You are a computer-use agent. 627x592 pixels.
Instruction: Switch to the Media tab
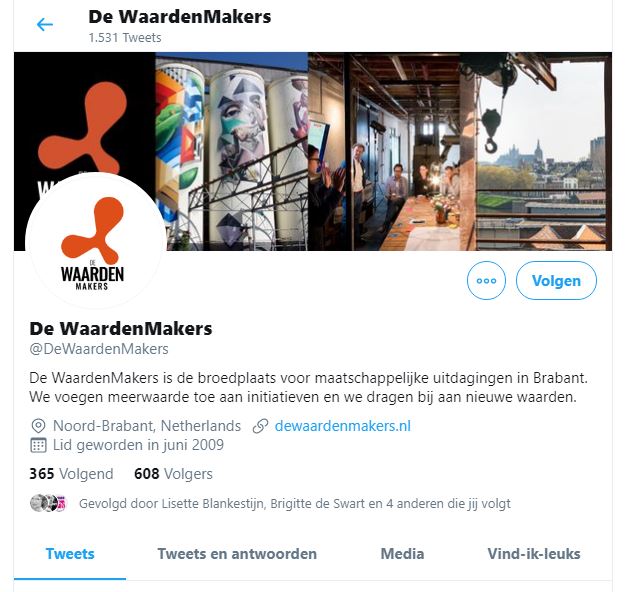[402, 554]
